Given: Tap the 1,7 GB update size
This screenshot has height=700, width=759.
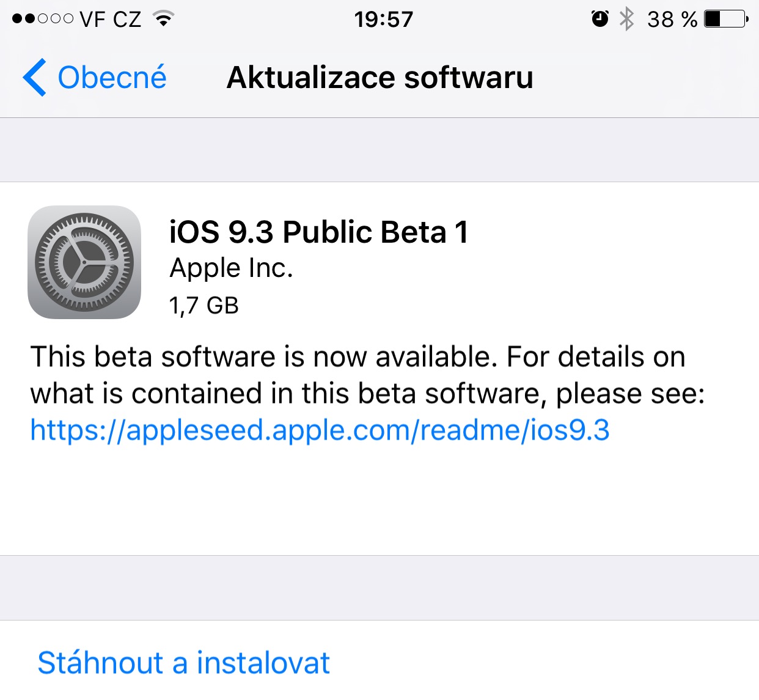Looking at the screenshot, I should pyautogui.click(x=204, y=305).
